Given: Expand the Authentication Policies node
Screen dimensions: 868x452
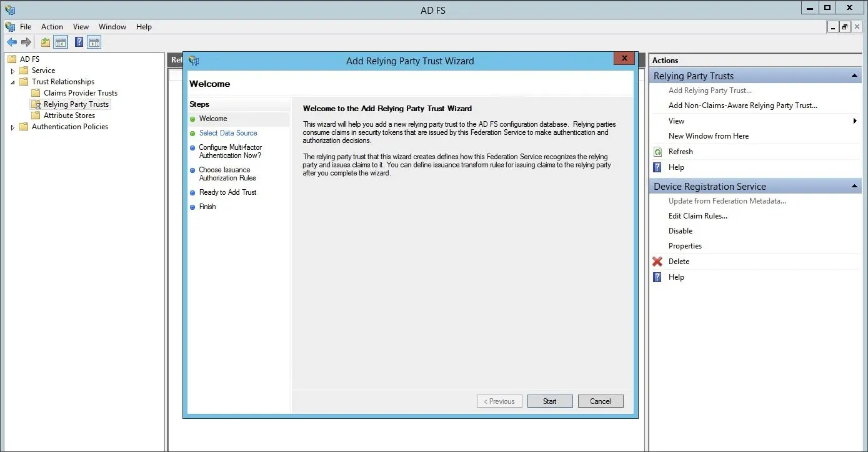Looking at the screenshot, I should pyautogui.click(x=12, y=127).
